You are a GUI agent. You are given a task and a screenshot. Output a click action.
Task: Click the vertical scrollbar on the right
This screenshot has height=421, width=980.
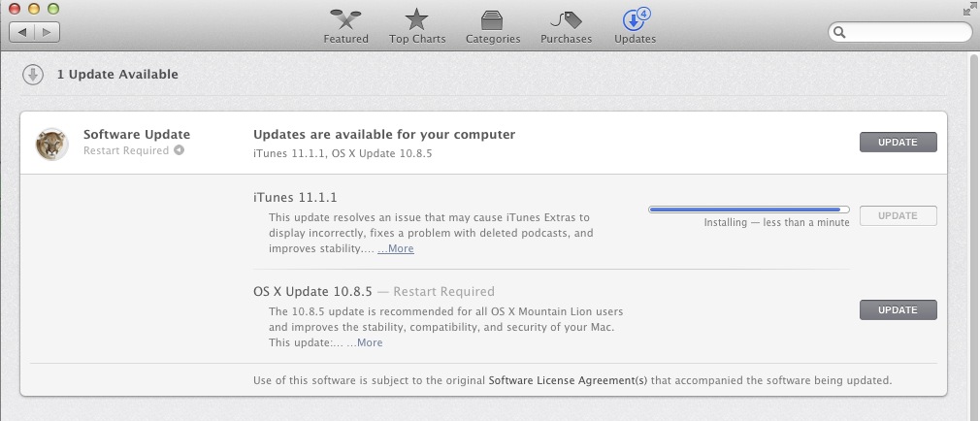[974, 238]
